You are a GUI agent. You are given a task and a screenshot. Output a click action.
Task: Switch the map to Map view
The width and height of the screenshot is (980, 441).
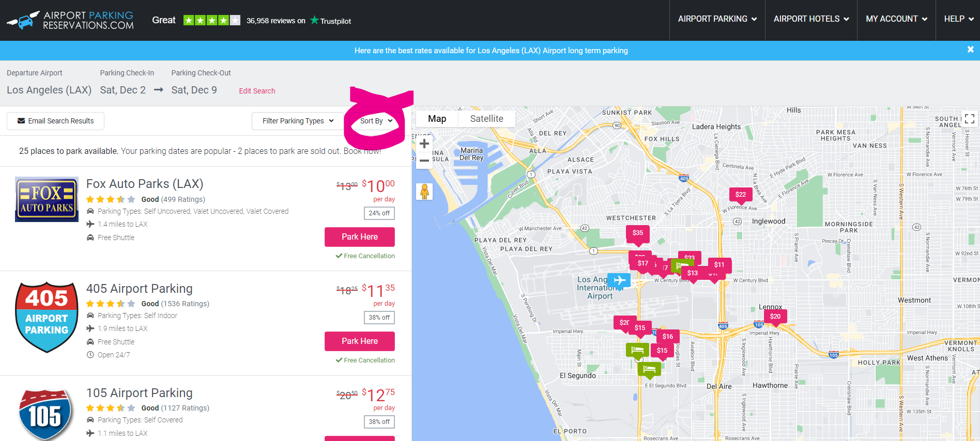[437, 119]
